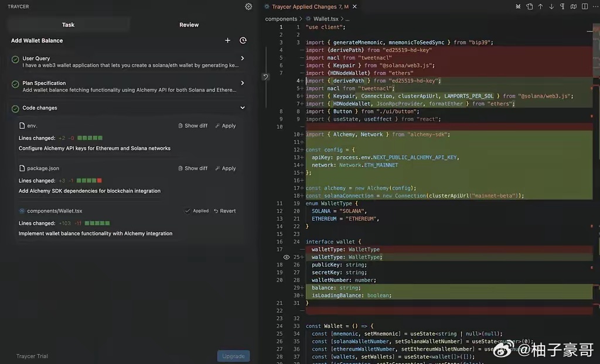This screenshot has height=364, width=600.
Task: Click the TRAYCER panel header
Action: 18,6
